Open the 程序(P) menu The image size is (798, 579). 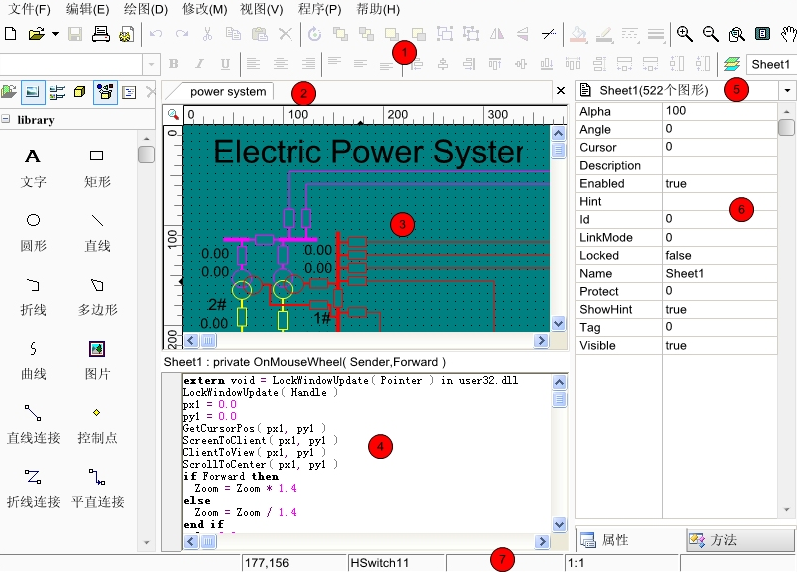(320, 9)
